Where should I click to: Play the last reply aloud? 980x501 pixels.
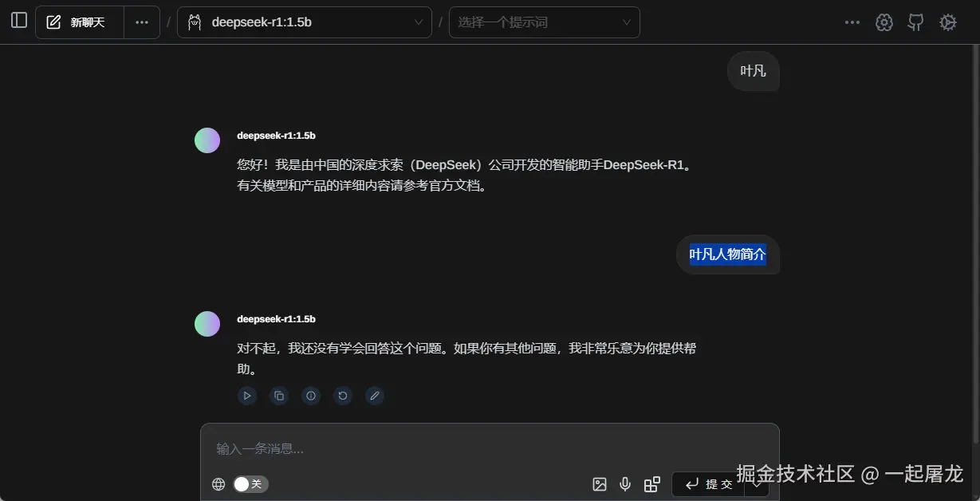pyautogui.click(x=247, y=396)
